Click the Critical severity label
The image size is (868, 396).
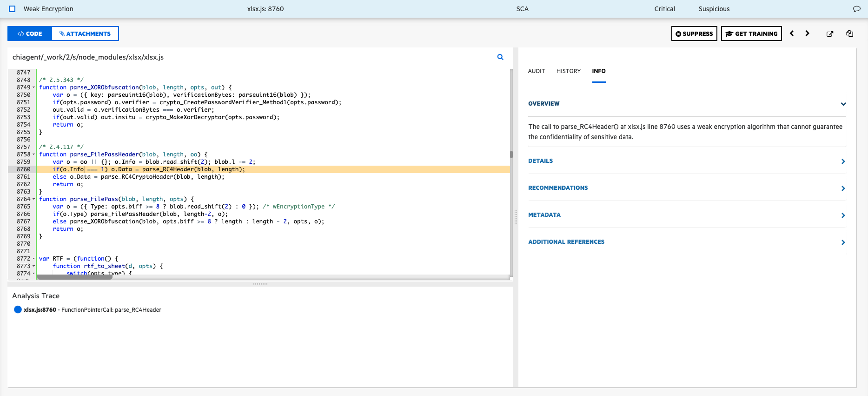coord(664,9)
